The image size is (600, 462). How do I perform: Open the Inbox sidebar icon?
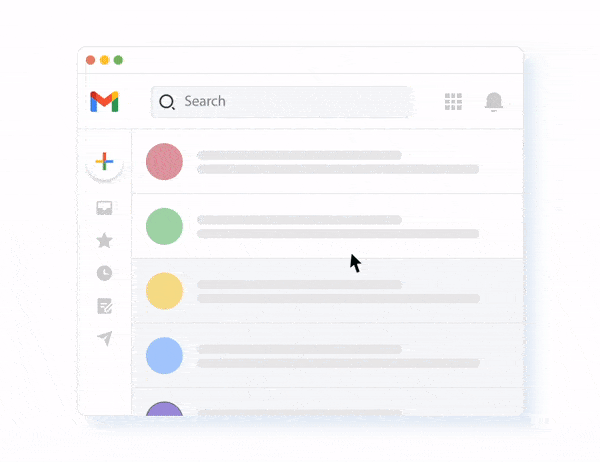104,208
